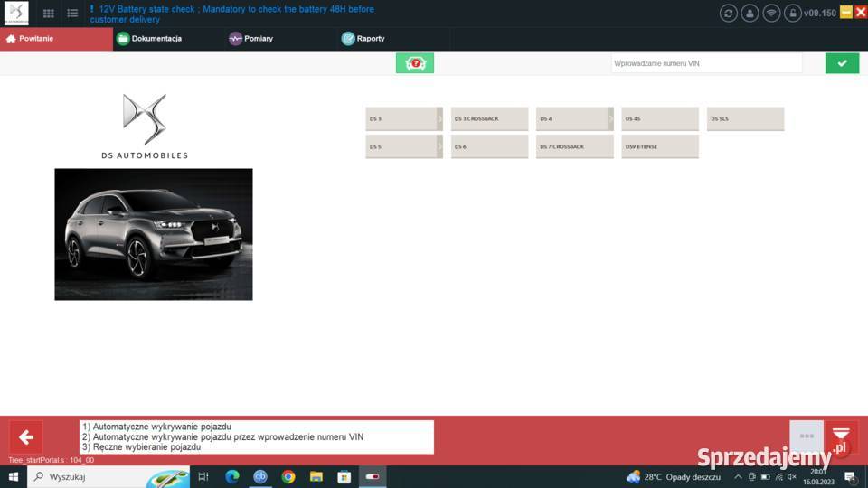
Task: Select the DS 7 CROSSBACK model
Action: [575, 146]
